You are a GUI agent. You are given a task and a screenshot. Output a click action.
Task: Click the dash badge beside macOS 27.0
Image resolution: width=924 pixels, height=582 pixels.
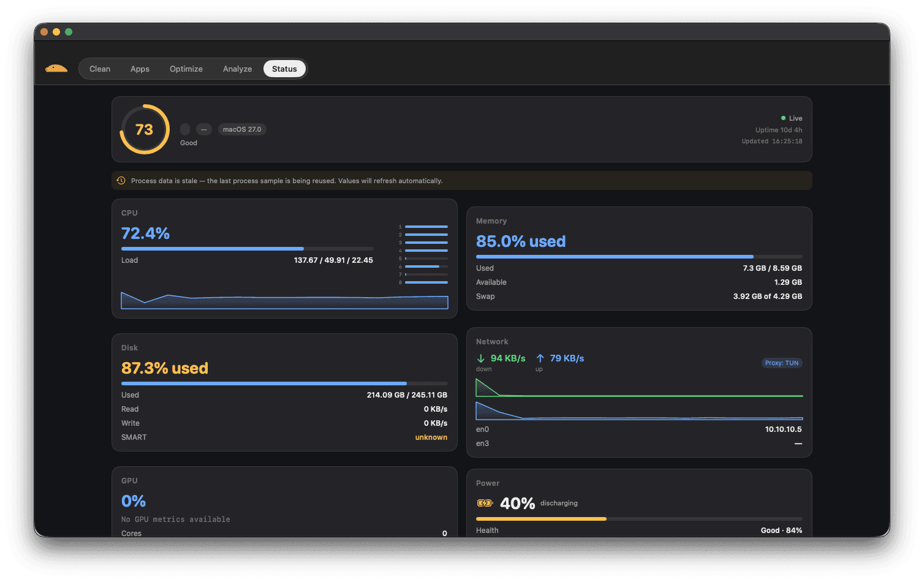204,129
